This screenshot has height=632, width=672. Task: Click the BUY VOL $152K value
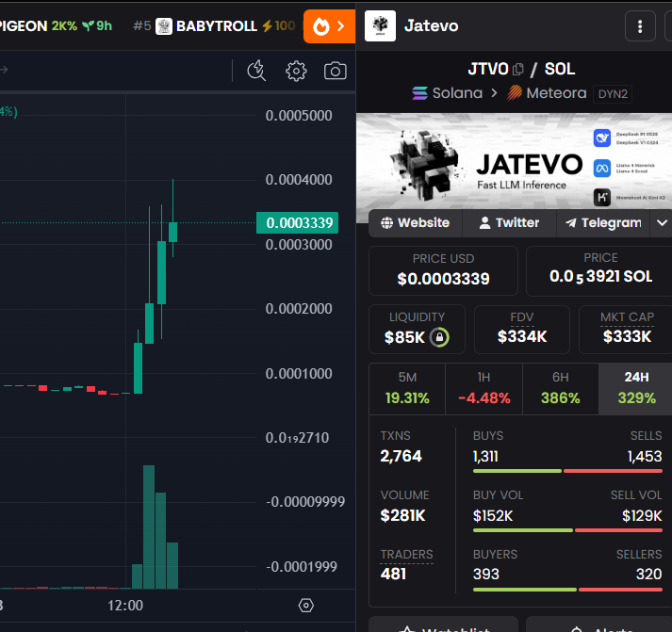(493, 516)
